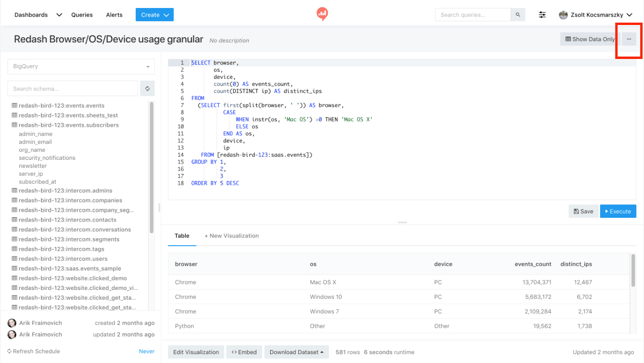The width and height of the screenshot is (644, 363).
Task: Click the Redash logo in the header
Action: [322, 14]
